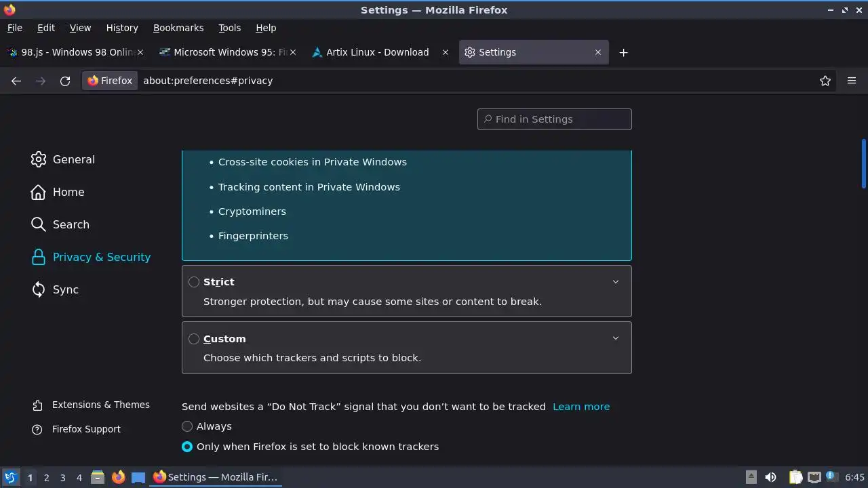Close the Artix Linux Download tab
The width and height of the screenshot is (868, 488).
(x=446, y=52)
